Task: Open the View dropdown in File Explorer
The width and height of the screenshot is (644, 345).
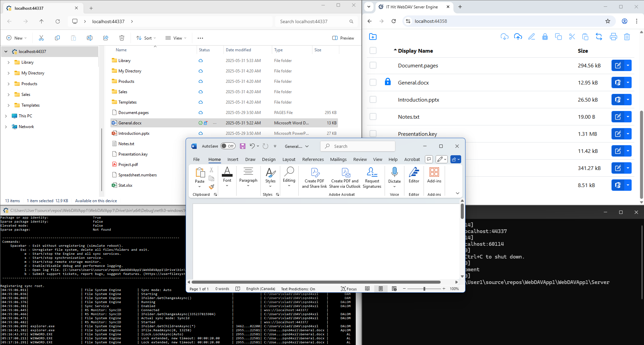Action: click(176, 38)
